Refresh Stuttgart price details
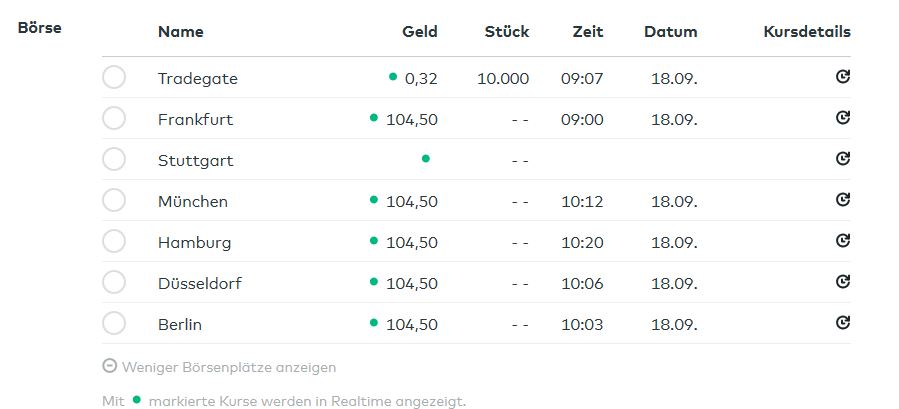This screenshot has height=409, width=899. (843, 158)
